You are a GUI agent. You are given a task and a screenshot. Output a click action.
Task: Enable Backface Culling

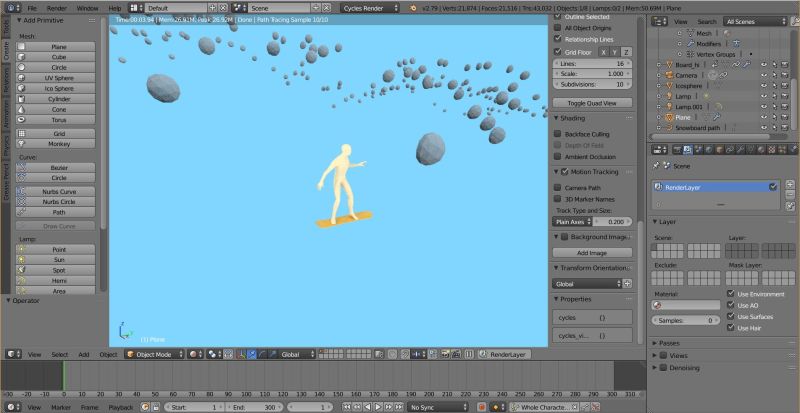(558, 134)
